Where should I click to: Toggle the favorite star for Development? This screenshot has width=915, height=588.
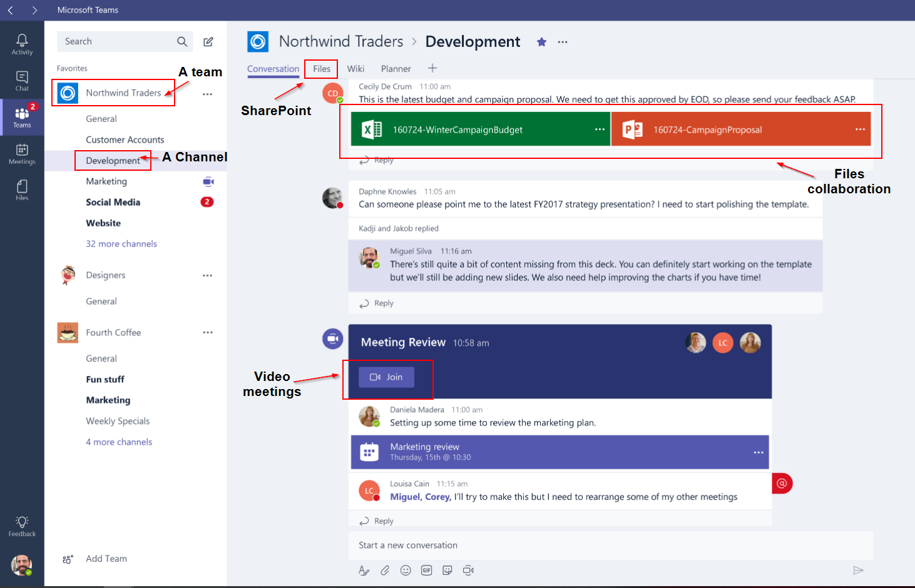point(541,42)
